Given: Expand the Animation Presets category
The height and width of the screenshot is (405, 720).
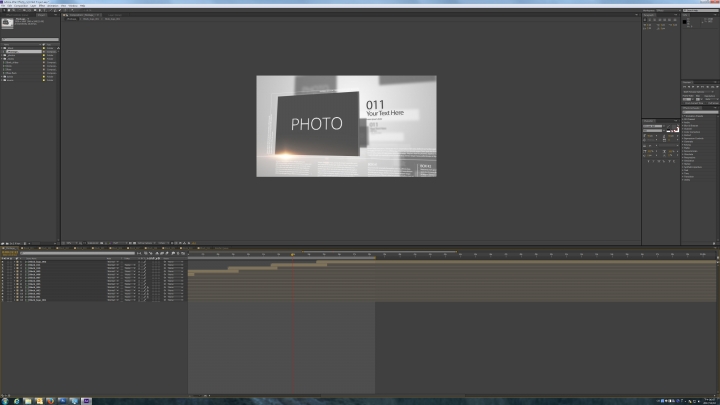Looking at the screenshot, I should click(x=683, y=116).
